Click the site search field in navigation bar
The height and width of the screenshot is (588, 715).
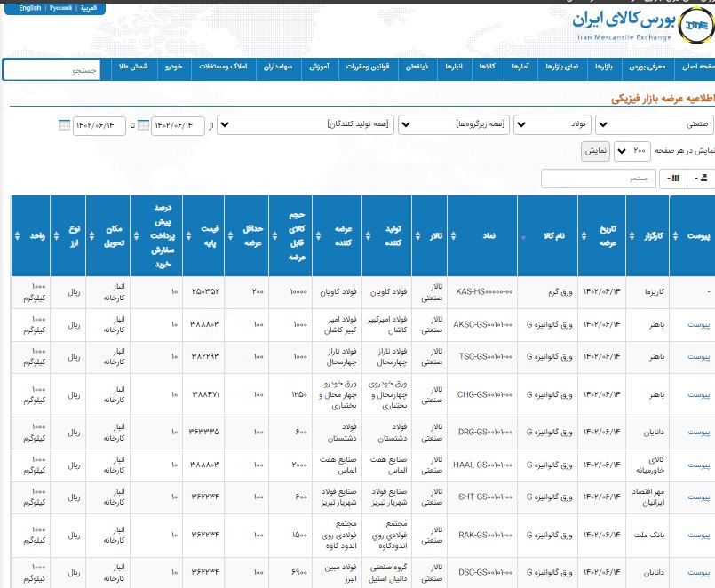coord(52,70)
